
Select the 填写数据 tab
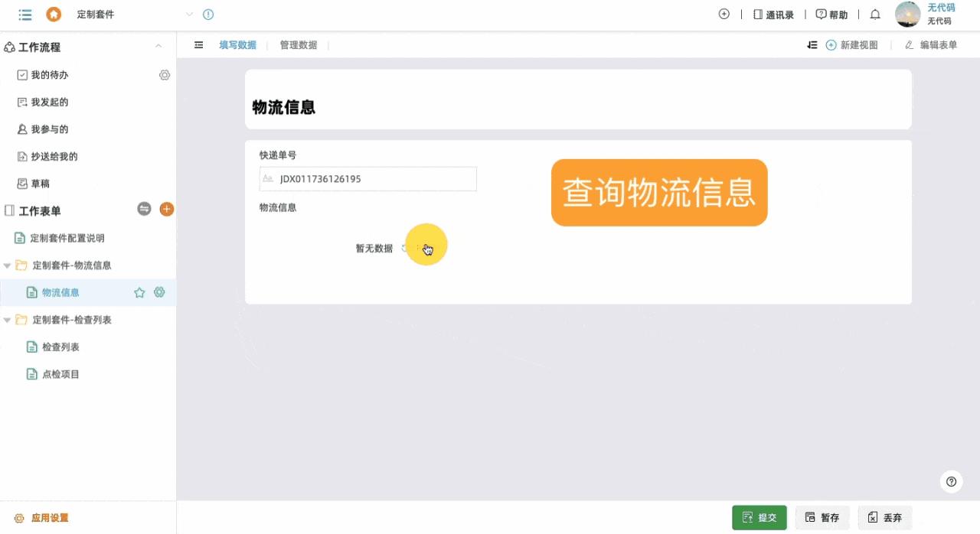[x=237, y=44]
